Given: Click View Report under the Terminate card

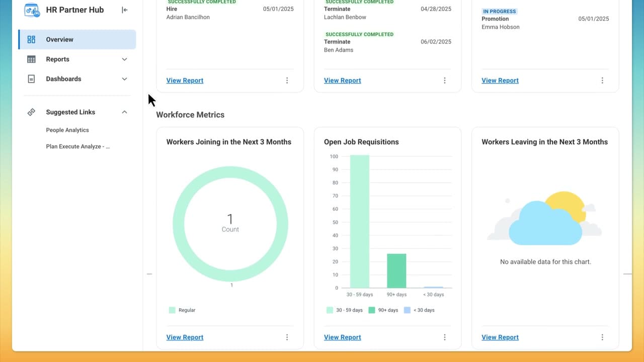Looking at the screenshot, I should [342, 80].
